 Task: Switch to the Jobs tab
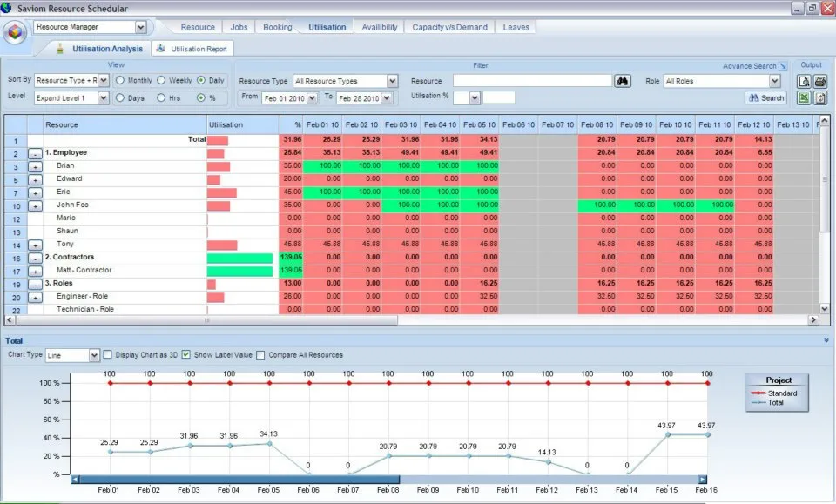239,27
